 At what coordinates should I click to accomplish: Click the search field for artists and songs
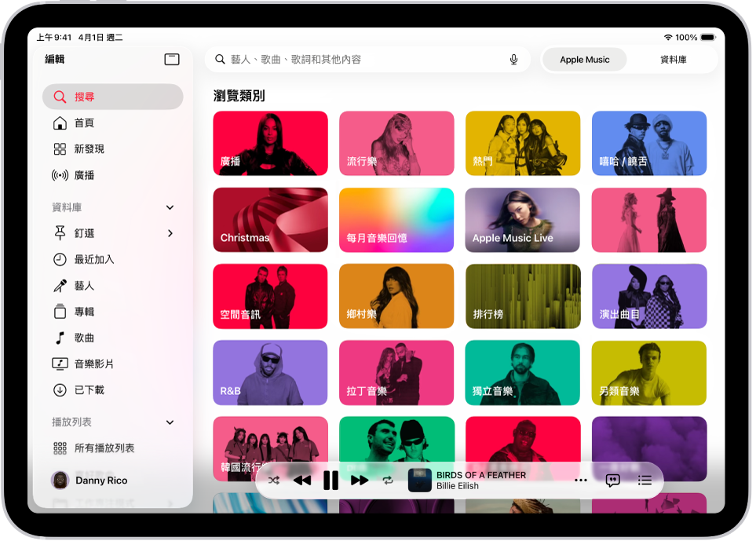tap(367, 60)
